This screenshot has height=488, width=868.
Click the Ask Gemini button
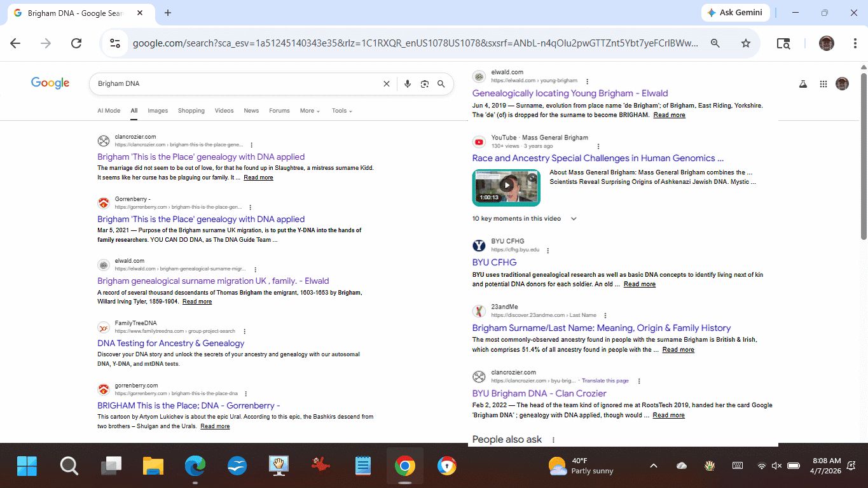coord(735,13)
